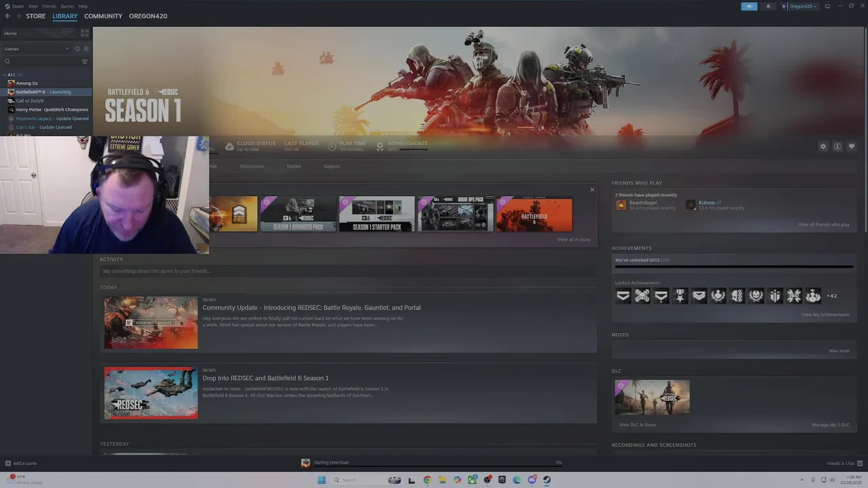Image resolution: width=868 pixels, height=488 pixels.
Task: Expand the Games collection dropdown
Action: 37,49
